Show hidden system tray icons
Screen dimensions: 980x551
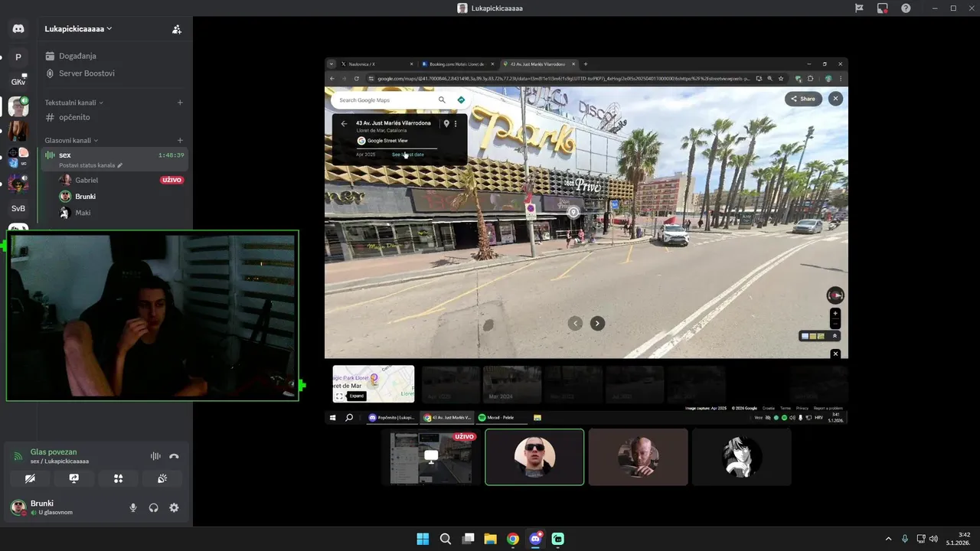pyautogui.click(x=888, y=539)
